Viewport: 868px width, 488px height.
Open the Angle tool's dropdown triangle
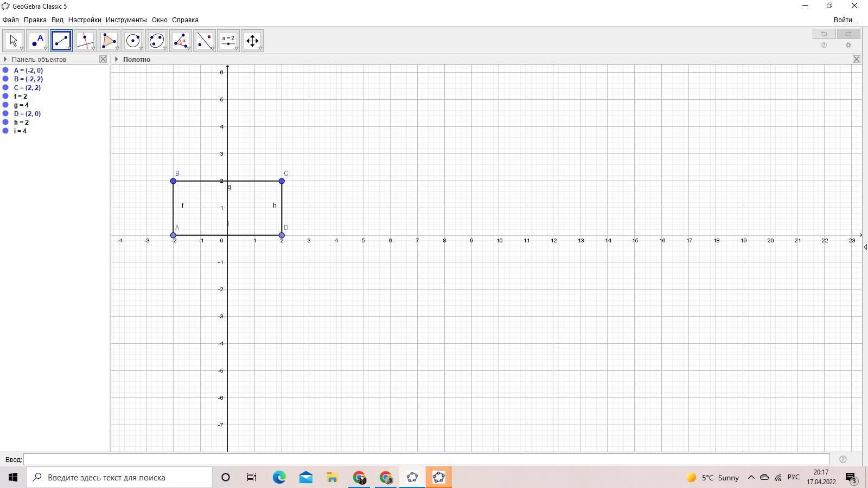(x=189, y=49)
